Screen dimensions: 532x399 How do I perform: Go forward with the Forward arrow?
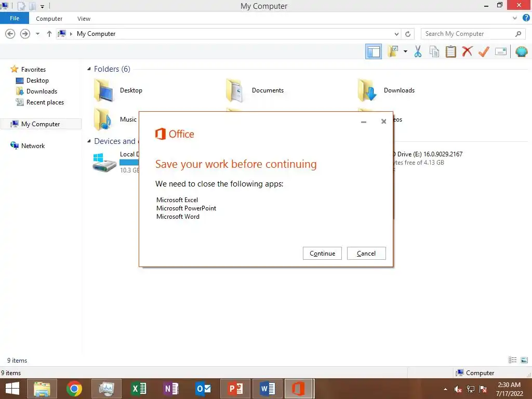(25, 34)
